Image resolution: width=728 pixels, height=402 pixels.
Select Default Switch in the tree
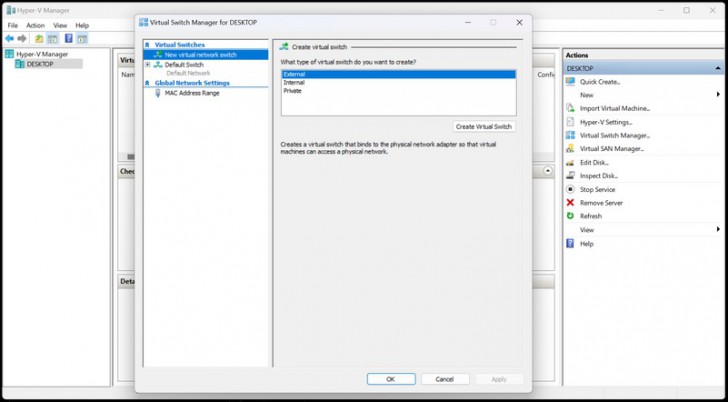(x=184, y=65)
